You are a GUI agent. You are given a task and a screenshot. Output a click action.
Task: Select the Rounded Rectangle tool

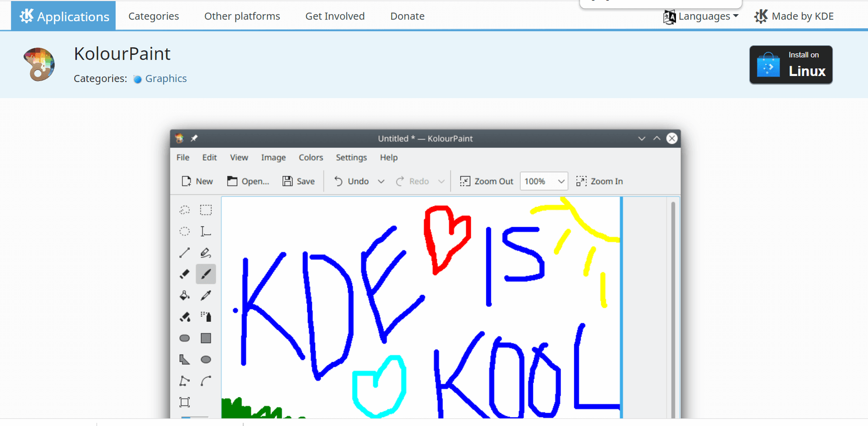tap(184, 338)
